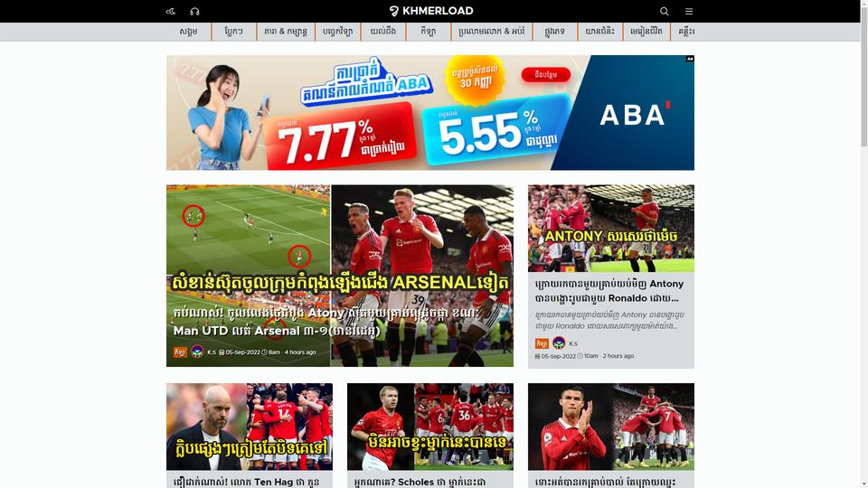Viewport: 868px width, 488px height.
Task: Click the Ad badge on the ABA banner
Action: [x=690, y=59]
